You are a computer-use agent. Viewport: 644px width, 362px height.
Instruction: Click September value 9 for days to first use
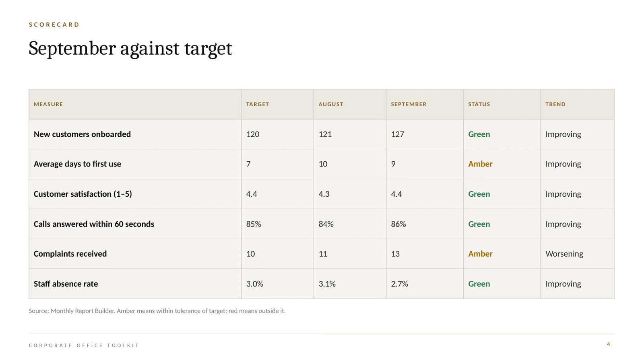[393, 164]
